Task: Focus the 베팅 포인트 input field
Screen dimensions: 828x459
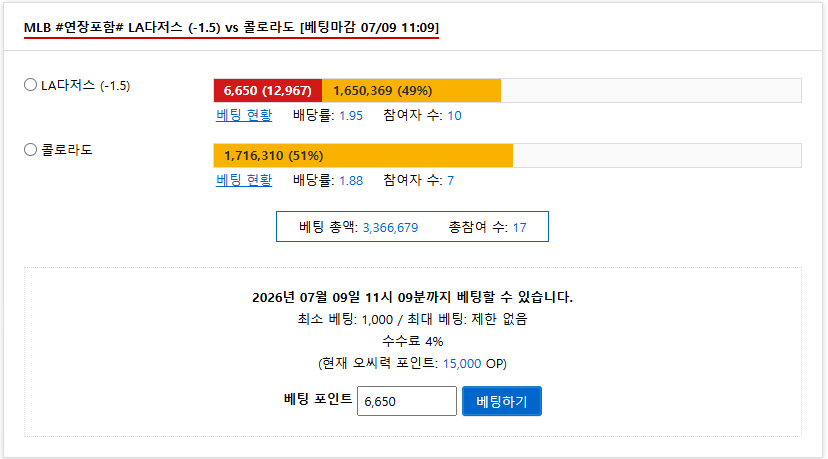Action: point(407,401)
